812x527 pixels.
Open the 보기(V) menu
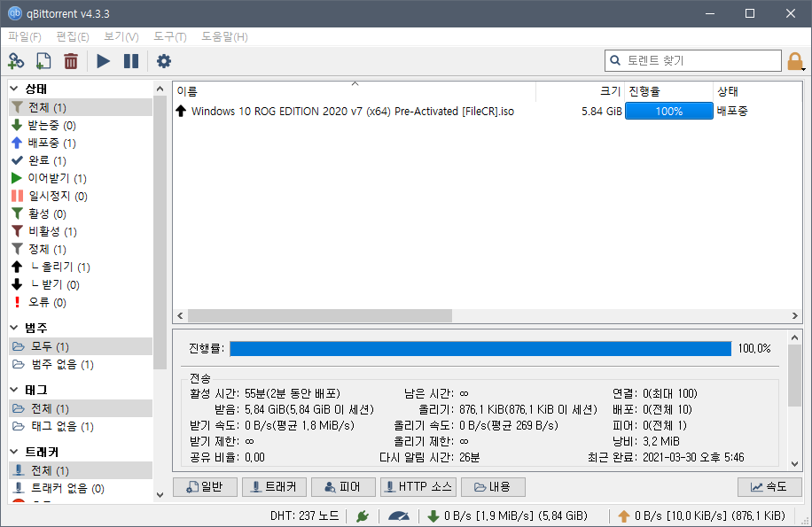[121, 36]
